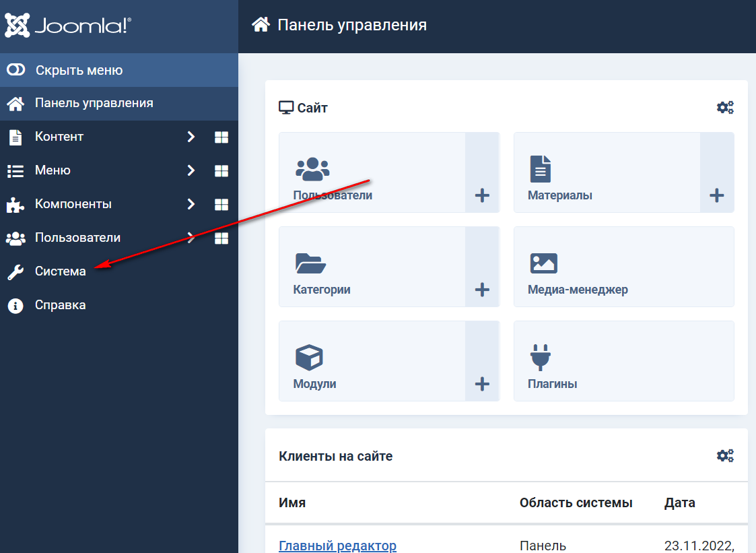756x553 pixels.
Task: Open Клиенты на сайте settings gear
Action: pyautogui.click(x=725, y=456)
